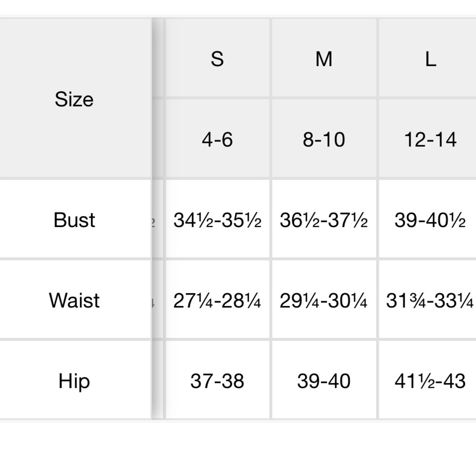Click bust measurement 39-40½ cell

427,219
